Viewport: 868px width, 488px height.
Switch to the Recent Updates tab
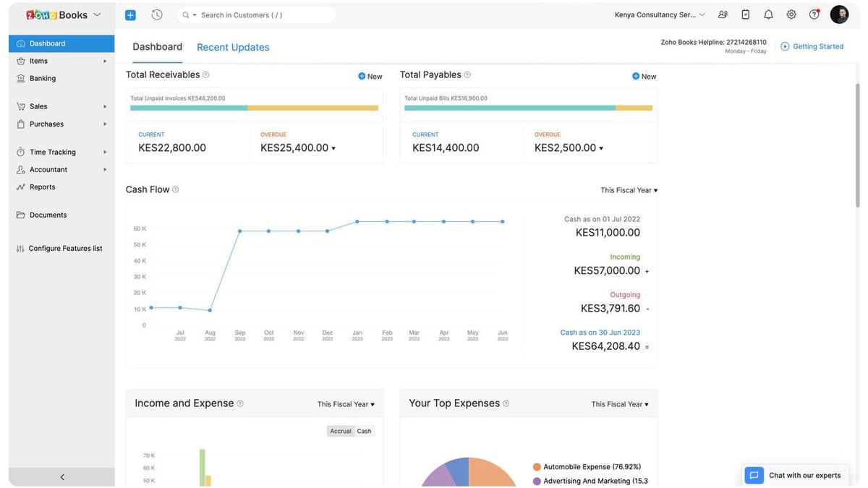point(233,47)
